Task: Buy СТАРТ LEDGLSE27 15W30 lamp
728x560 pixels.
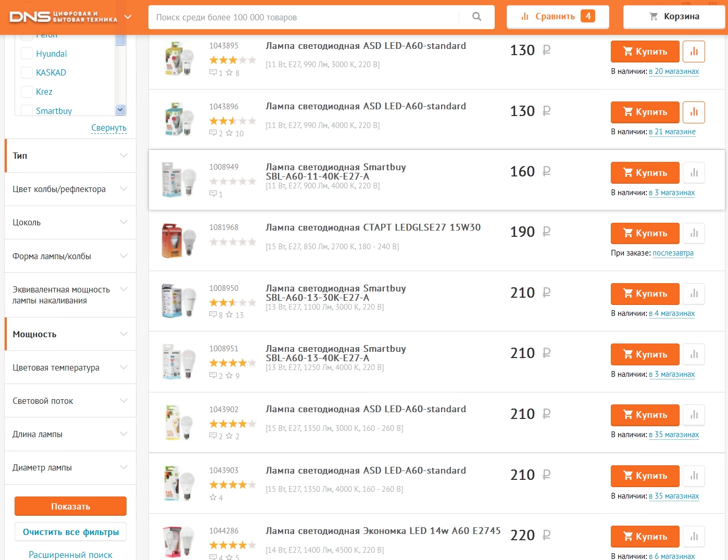Action: tap(645, 233)
